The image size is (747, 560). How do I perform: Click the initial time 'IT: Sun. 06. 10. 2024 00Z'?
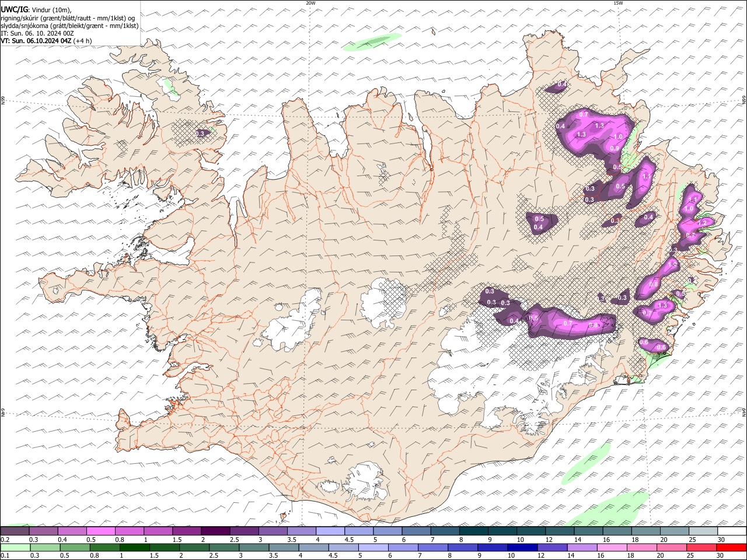click(37, 33)
